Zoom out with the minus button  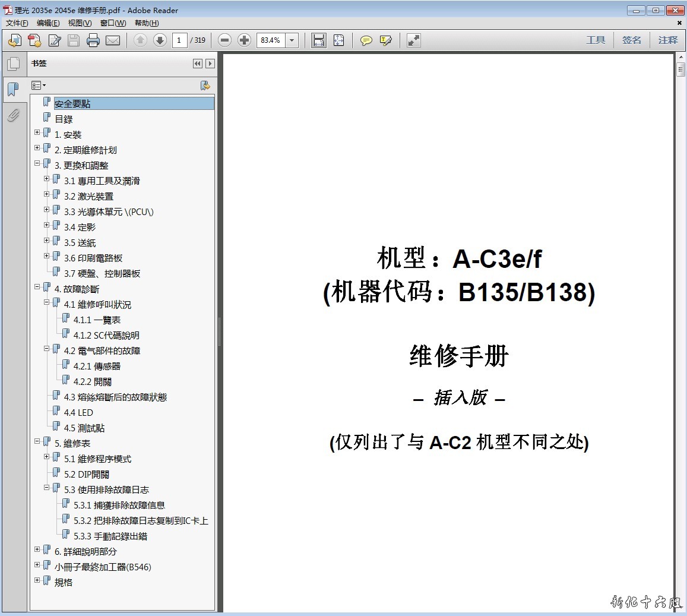coord(224,40)
